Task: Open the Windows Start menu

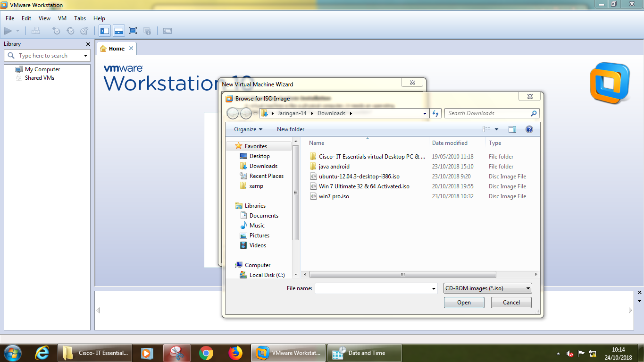Action: [12, 353]
